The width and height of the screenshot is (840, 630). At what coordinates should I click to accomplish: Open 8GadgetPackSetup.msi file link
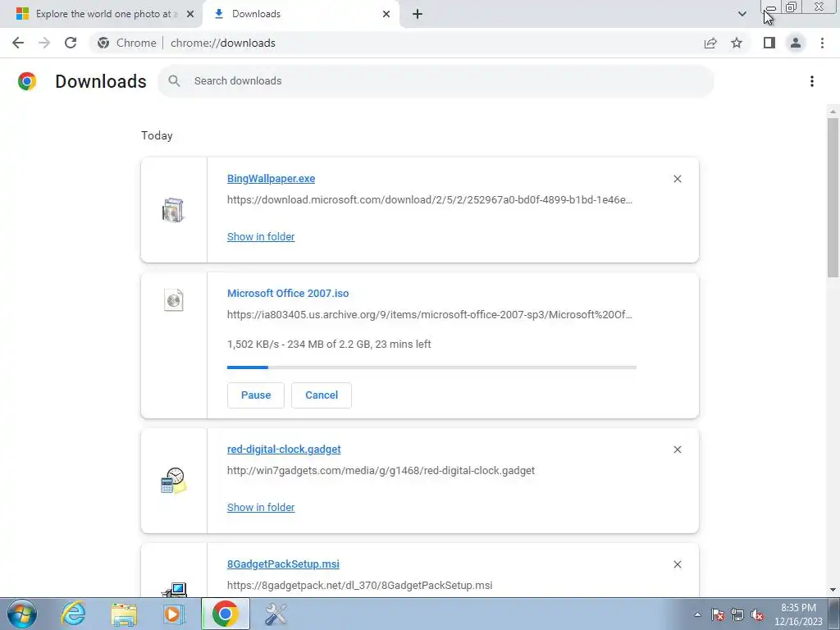(x=283, y=564)
